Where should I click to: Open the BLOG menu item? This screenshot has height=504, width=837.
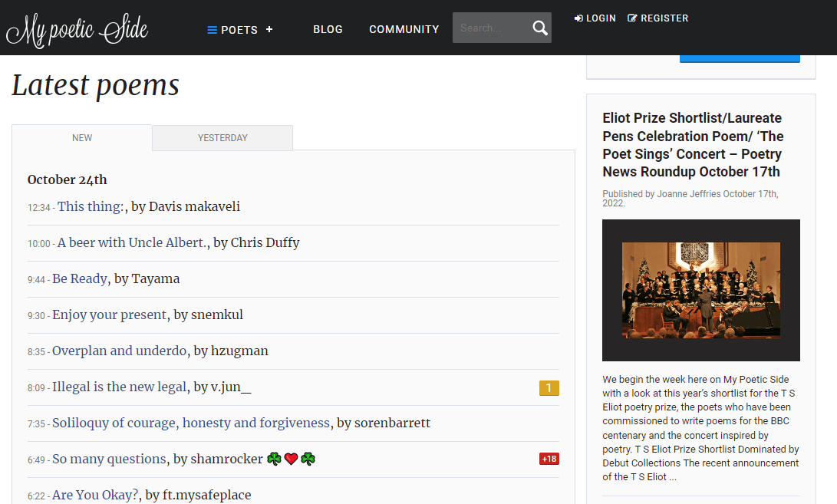[x=328, y=29]
